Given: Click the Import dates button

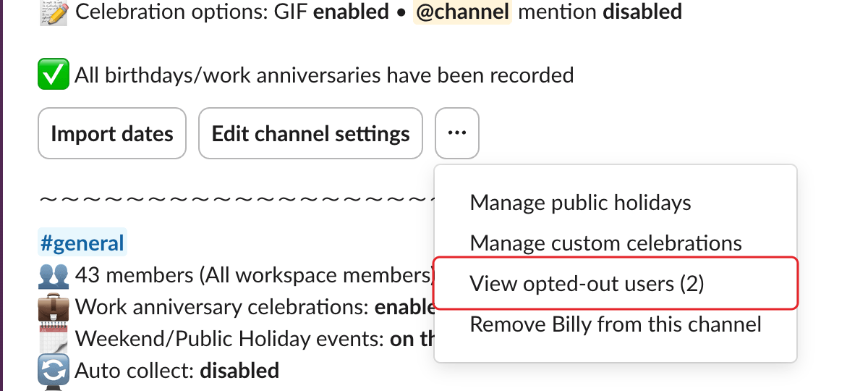Looking at the screenshot, I should [x=112, y=133].
